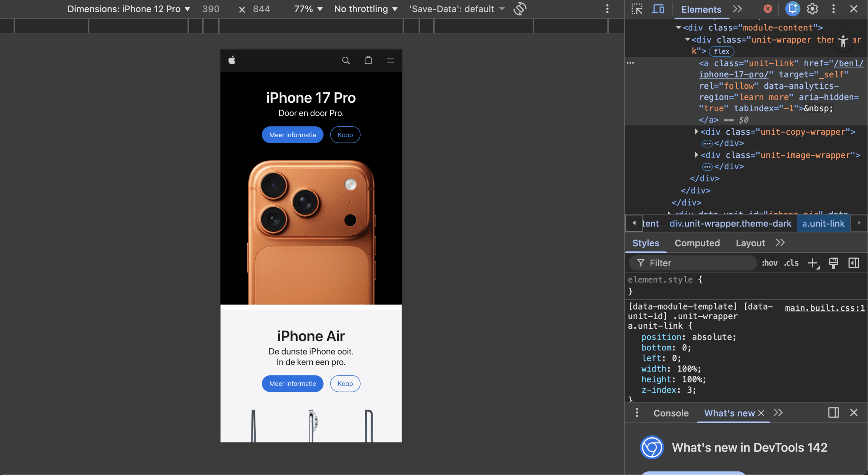The width and height of the screenshot is (868, 475).
Task: Click the red error count indicator icon
Action: coord(768,9)
